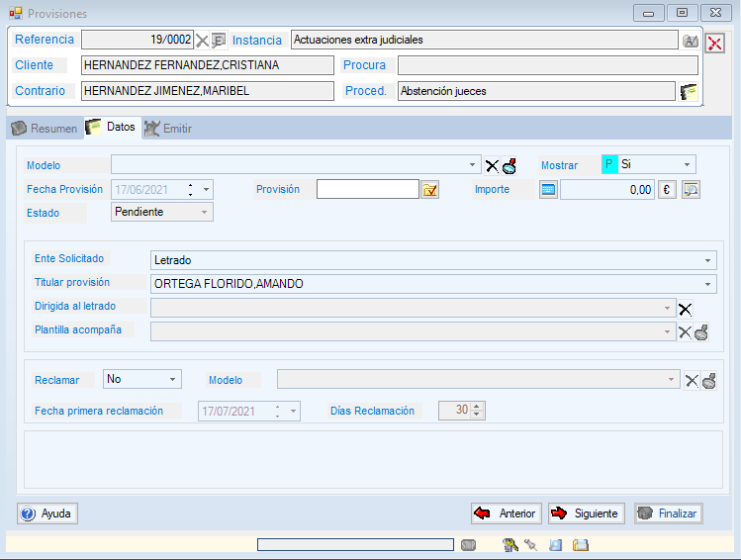Screen dimensions: 741x560
Task: Click the folder icon in status bar
Action: (x=581, y=545)
